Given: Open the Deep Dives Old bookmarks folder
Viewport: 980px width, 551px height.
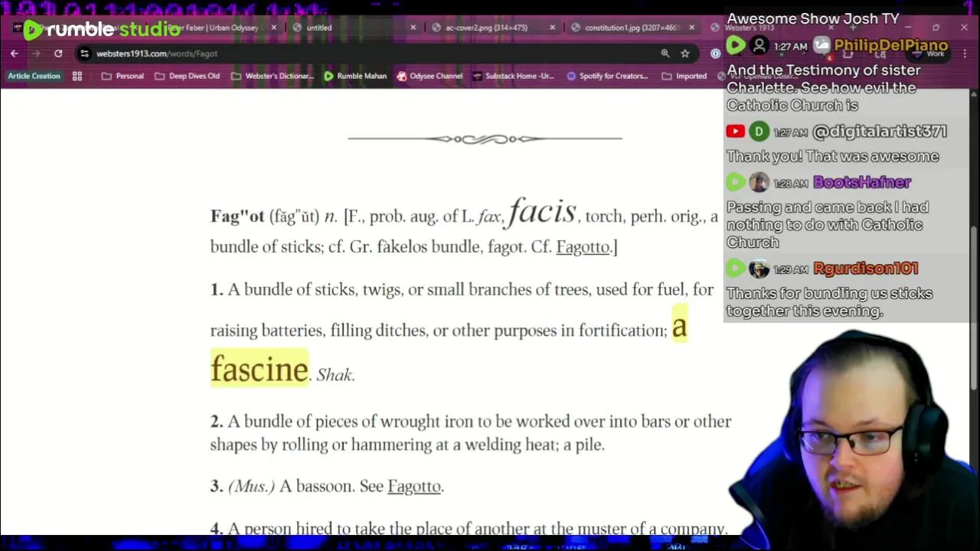Looking at the screenshot, I should coord(187,76).
